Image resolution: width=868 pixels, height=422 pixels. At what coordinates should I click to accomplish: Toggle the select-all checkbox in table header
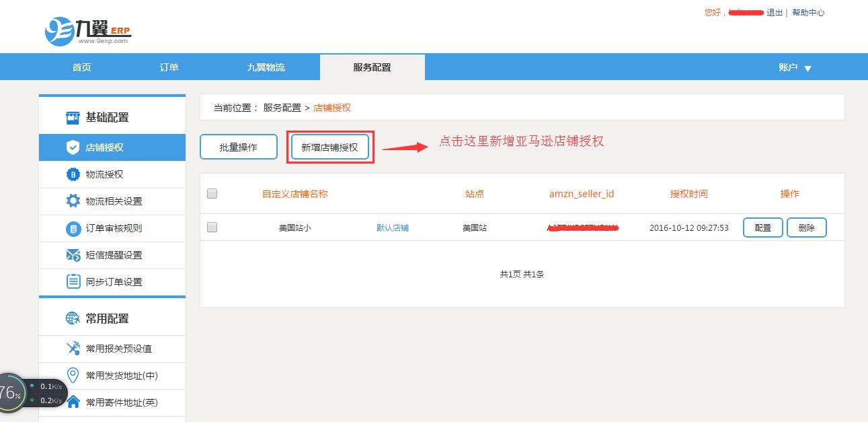[212, 194]
